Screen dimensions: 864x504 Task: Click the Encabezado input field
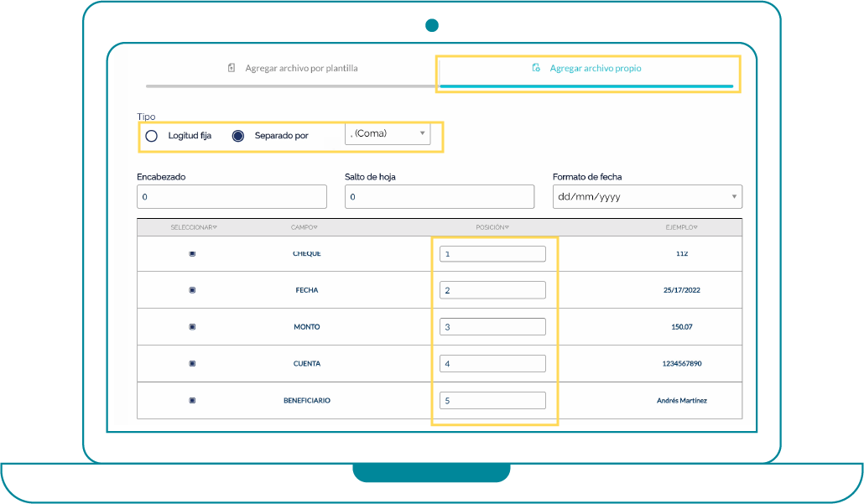pos(232,196)
